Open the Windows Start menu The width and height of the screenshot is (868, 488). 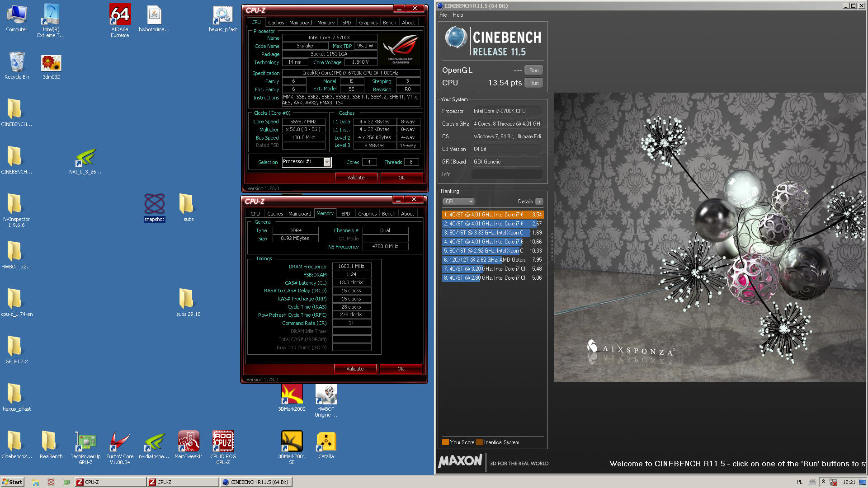pyautogui.click(x=12, y=482)
